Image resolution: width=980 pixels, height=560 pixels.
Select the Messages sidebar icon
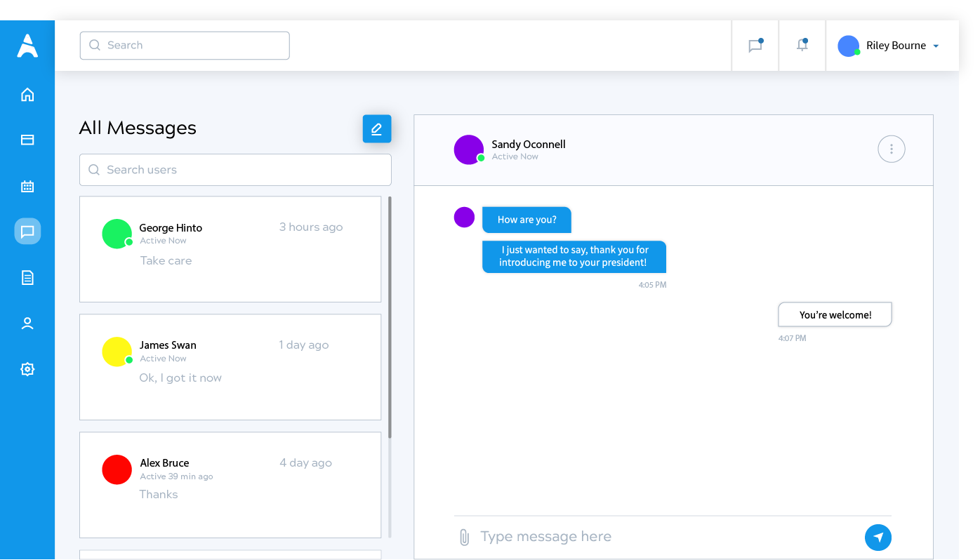tap(27, 231)
